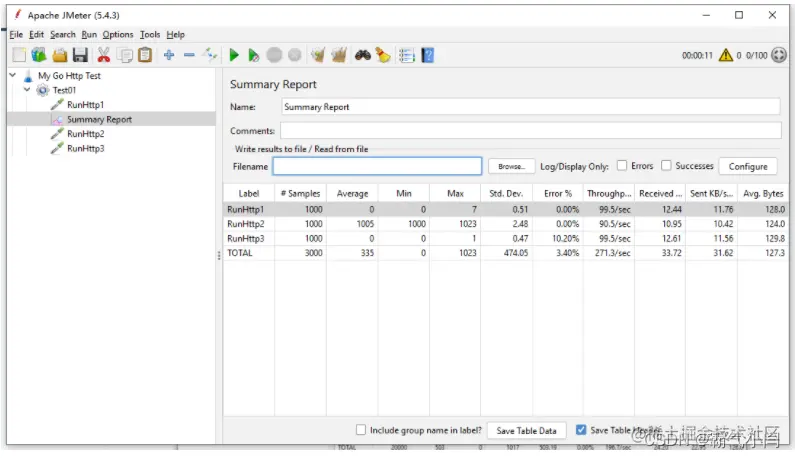Click the Browse button
This screenshot has height=458, width=795.
(512, 166)
